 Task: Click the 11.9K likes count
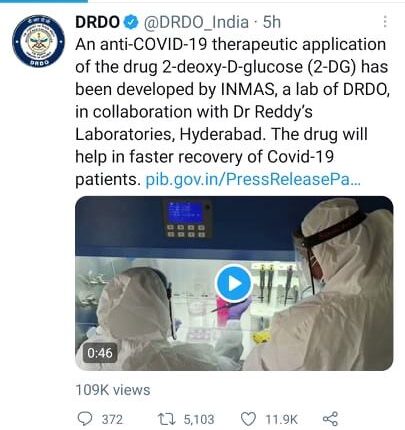281,419
